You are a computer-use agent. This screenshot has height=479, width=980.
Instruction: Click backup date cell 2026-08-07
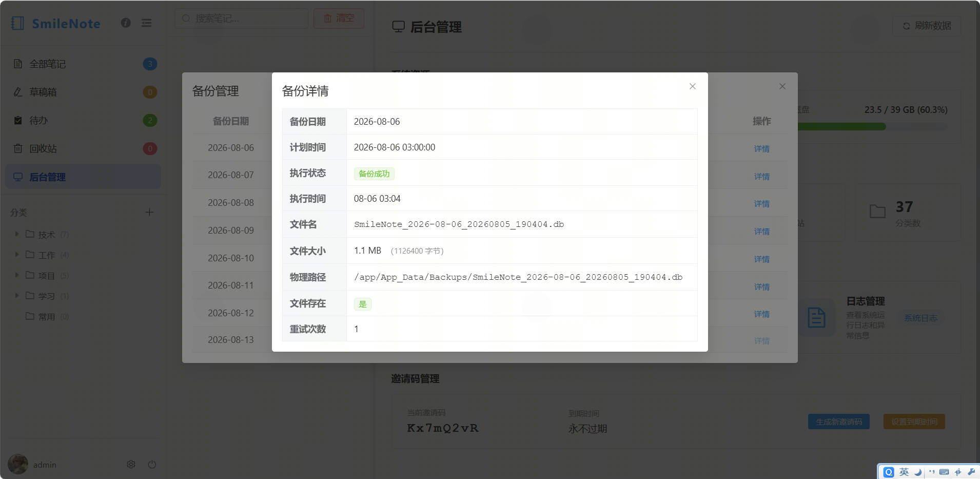[x=231, y=175]
